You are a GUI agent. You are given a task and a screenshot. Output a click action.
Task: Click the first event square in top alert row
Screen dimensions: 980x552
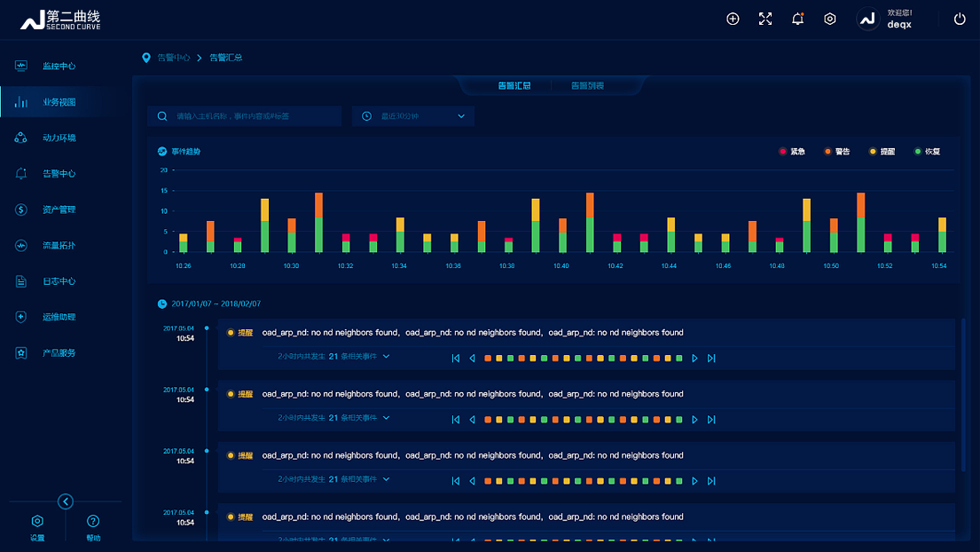(x=488, y=359)
